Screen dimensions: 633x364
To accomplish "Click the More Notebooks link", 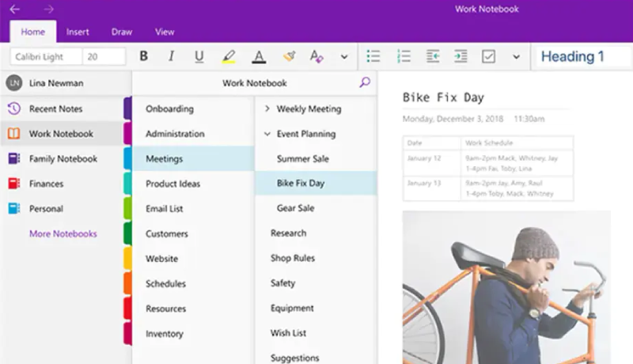I will point(63,233).
